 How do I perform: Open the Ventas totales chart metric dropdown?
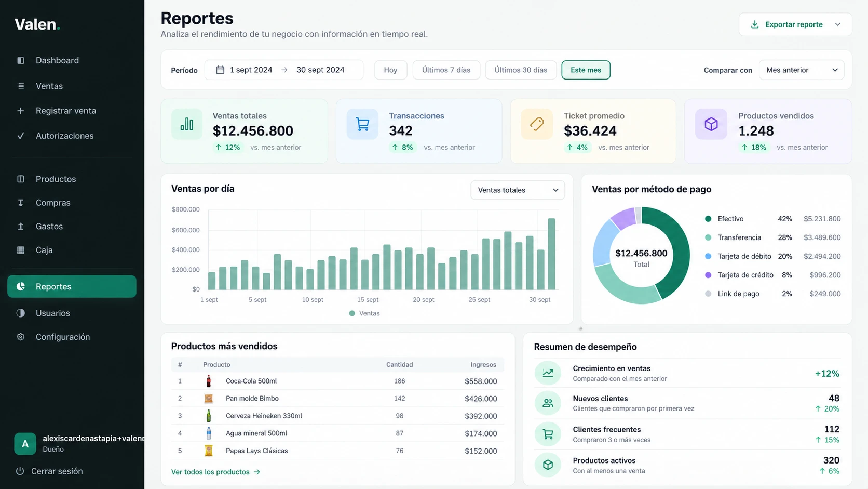[518, 190]
